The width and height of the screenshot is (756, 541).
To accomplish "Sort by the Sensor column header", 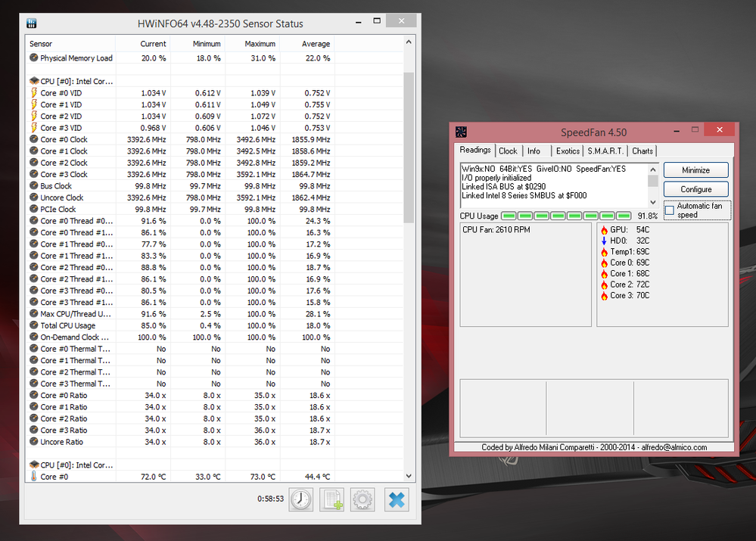I will (x=70, y=43).
